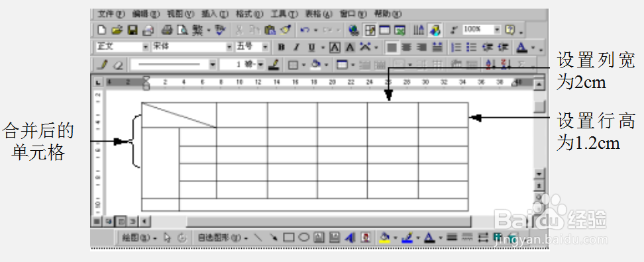The width and height of the screenshot is (644, 262).
Task: Open the 文件 menu
Action: point(111,14)
